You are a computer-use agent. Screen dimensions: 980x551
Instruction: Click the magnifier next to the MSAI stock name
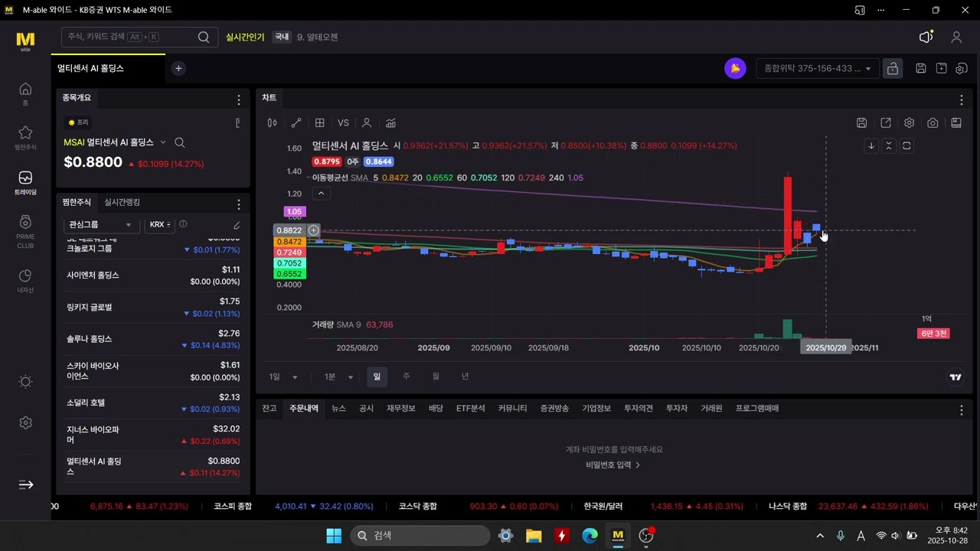[180, 142]
